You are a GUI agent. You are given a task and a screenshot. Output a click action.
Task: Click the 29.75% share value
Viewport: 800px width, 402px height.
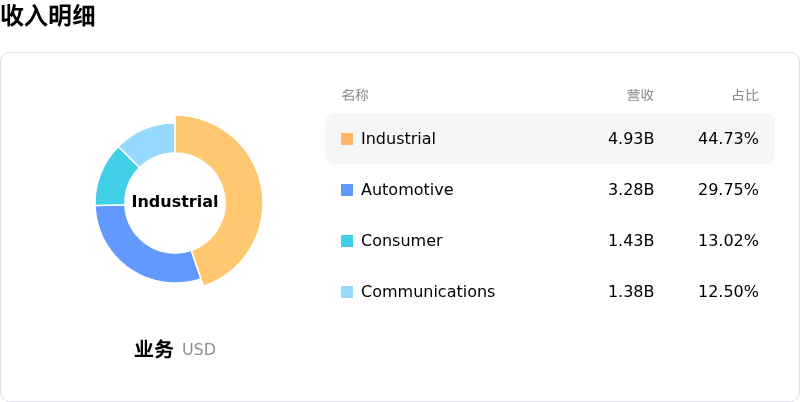point(728,190)
